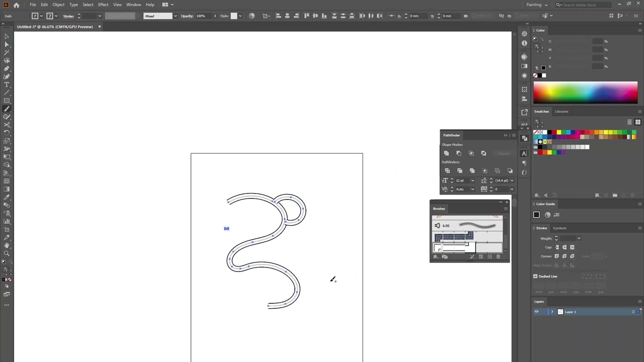Open the File menu
Screen dimensions: 644x362
[33, 5]
